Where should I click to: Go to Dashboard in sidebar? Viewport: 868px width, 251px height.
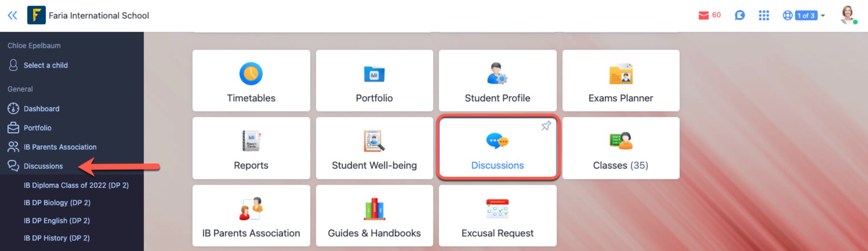42,109
